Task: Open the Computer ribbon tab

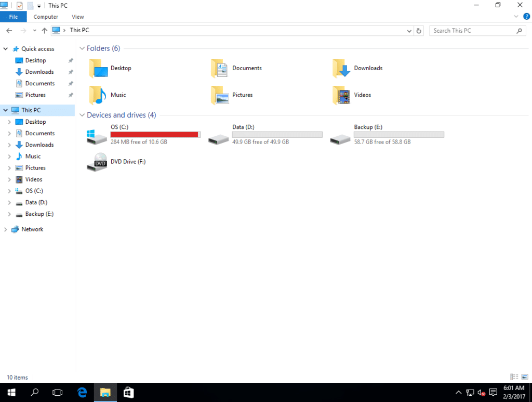Action: tap(47, 17)
